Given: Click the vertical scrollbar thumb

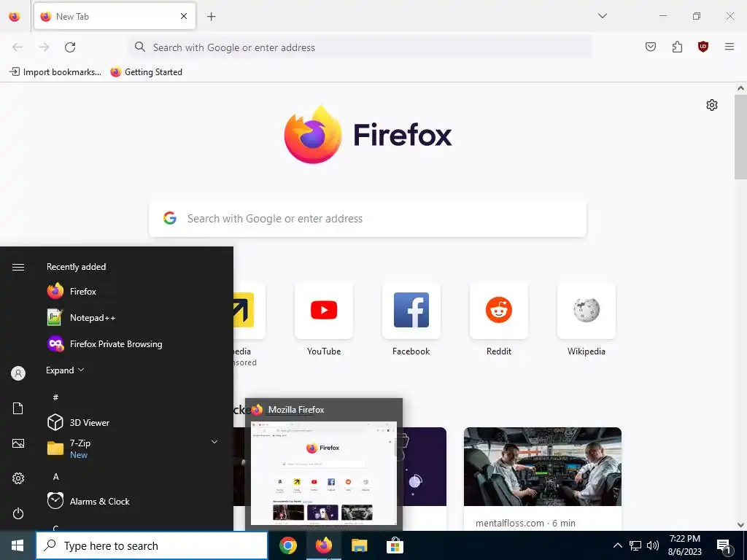Looking at the screenshot, I should tap(740, 137).
